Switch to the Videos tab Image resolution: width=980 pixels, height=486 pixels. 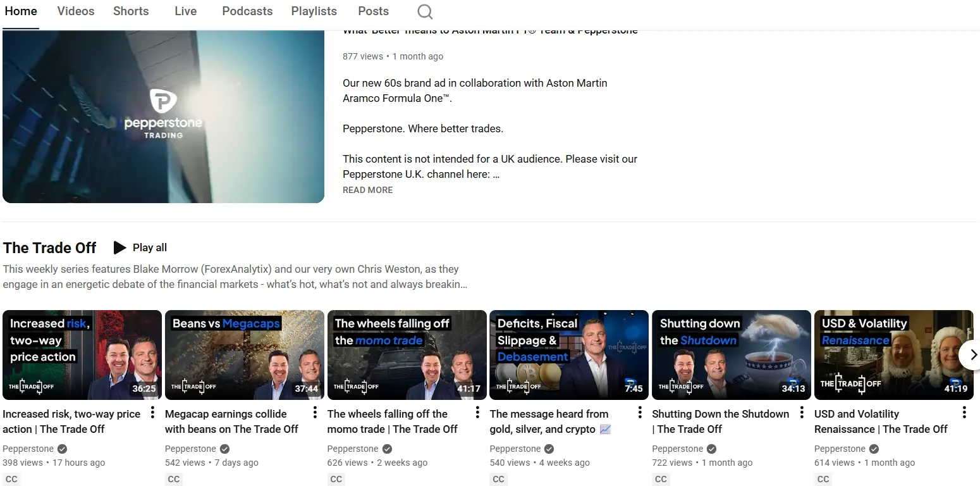[76, 11]
